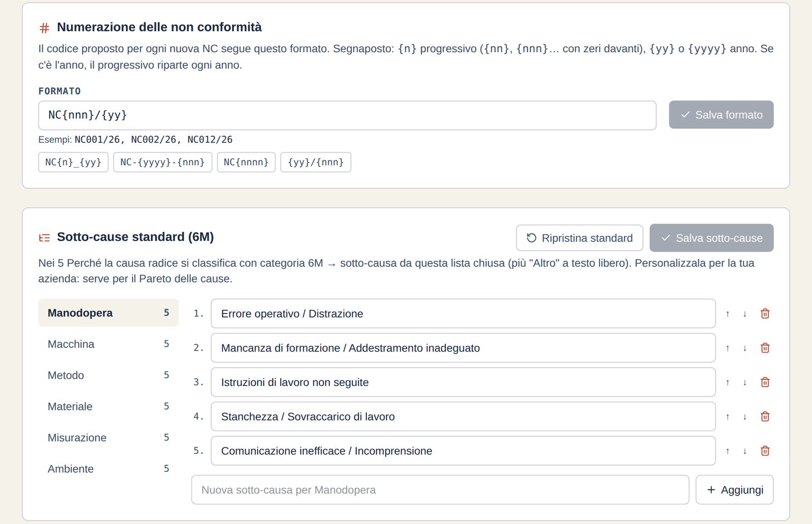Edit the 'Istruzioni di lavoro non seguite' field
Screen dimensions: 812x524
pos(463,382)
